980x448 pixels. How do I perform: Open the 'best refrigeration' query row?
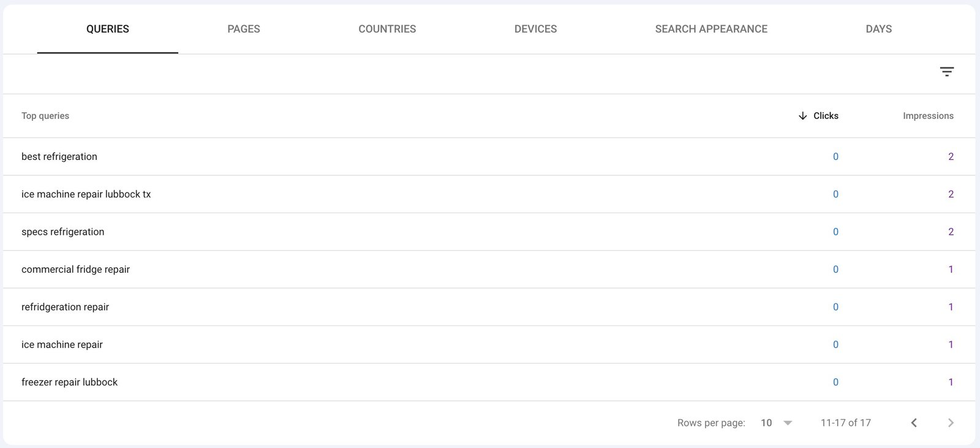click(59, 157)
